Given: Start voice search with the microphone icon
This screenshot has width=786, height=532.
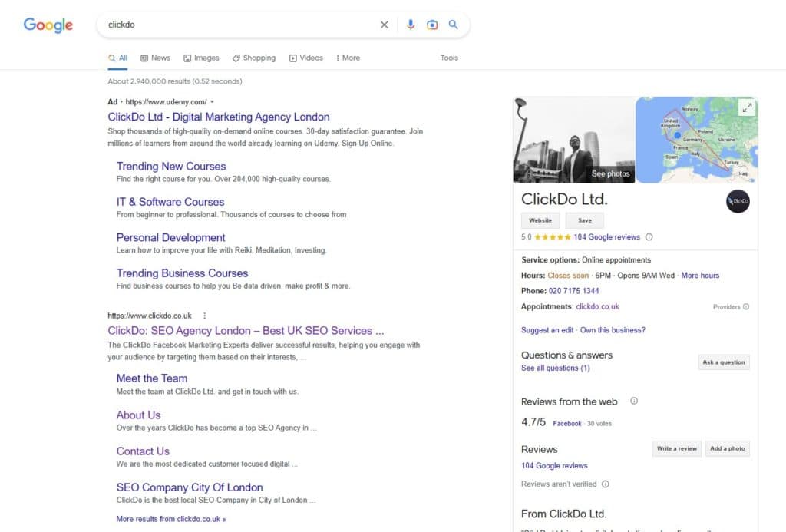Looking at the screenshot, I should pyautogui.click(x=411, y=25).
